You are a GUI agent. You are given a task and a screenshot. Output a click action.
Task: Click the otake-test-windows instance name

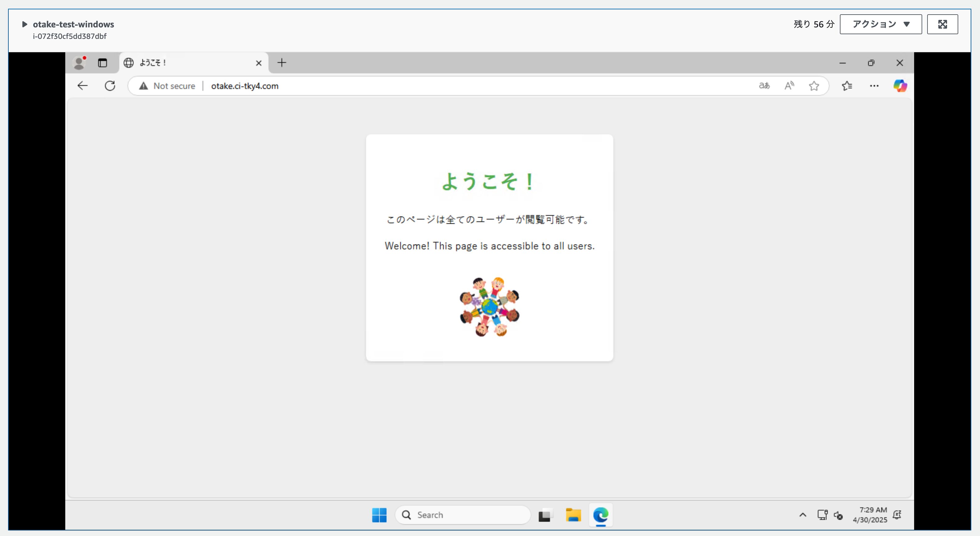73,24
